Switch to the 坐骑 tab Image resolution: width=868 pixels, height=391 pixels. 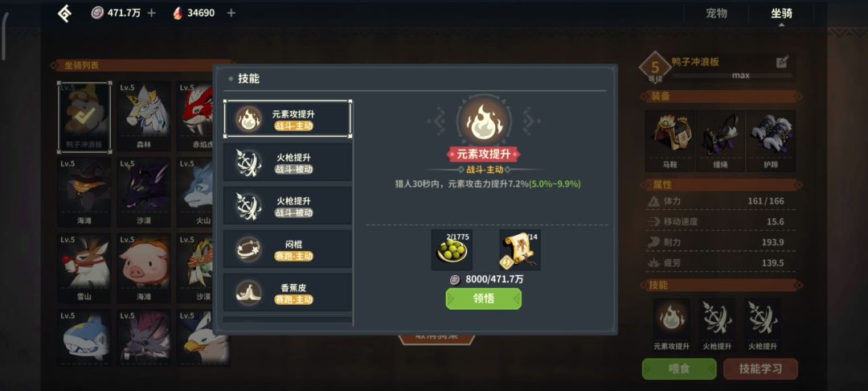[781, 14]
